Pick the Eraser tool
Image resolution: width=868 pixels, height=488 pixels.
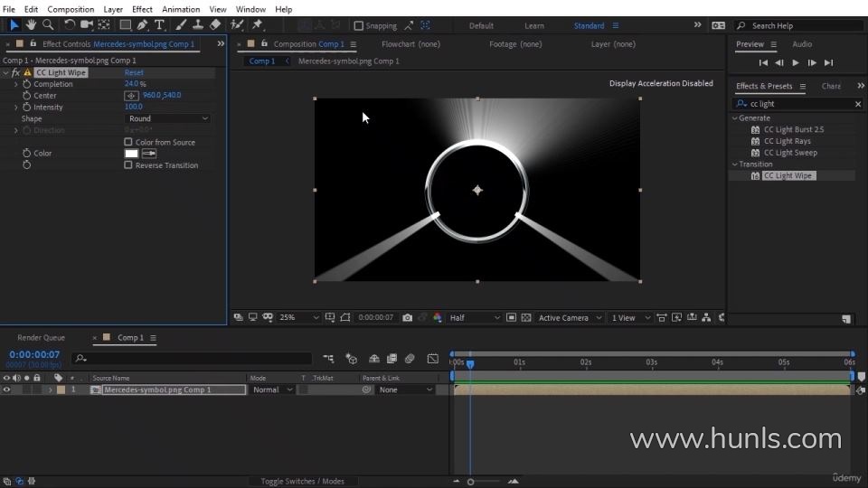[215, 25]
